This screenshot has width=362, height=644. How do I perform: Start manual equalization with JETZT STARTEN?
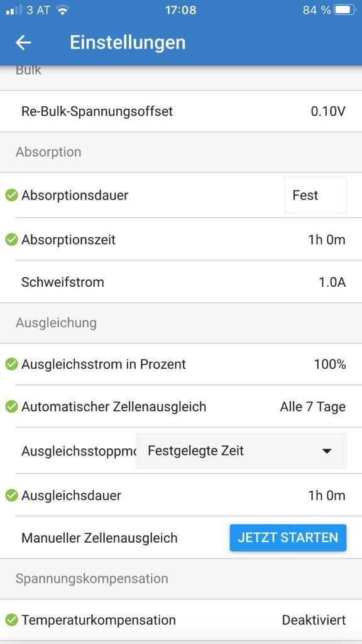[x=288, y=538]
